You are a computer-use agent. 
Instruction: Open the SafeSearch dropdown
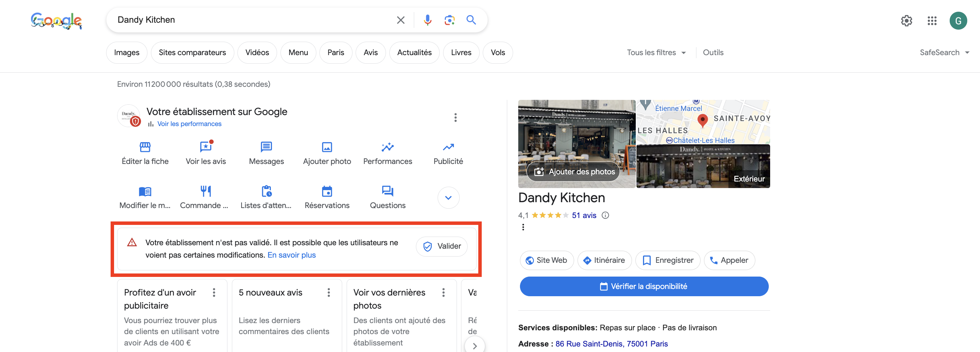944,52
